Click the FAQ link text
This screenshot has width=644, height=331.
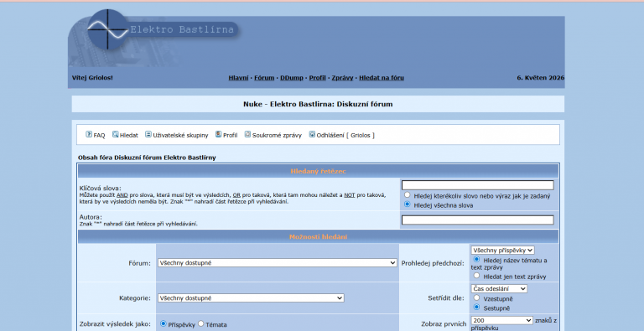[100, 135]
